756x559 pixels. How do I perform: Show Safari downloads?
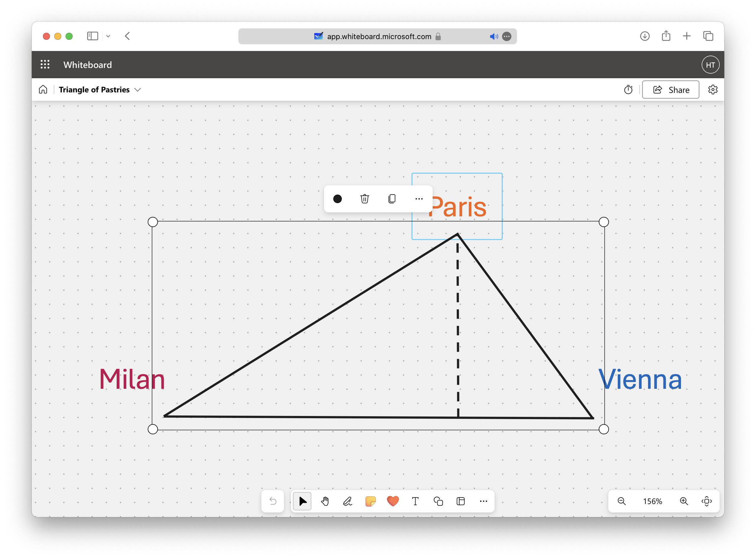point(644,36)
